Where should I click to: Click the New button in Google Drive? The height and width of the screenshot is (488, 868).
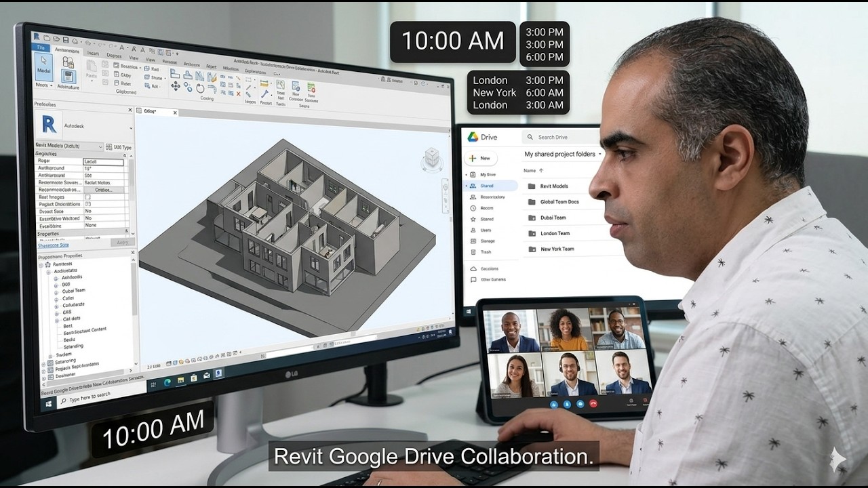tap(481, 158)
